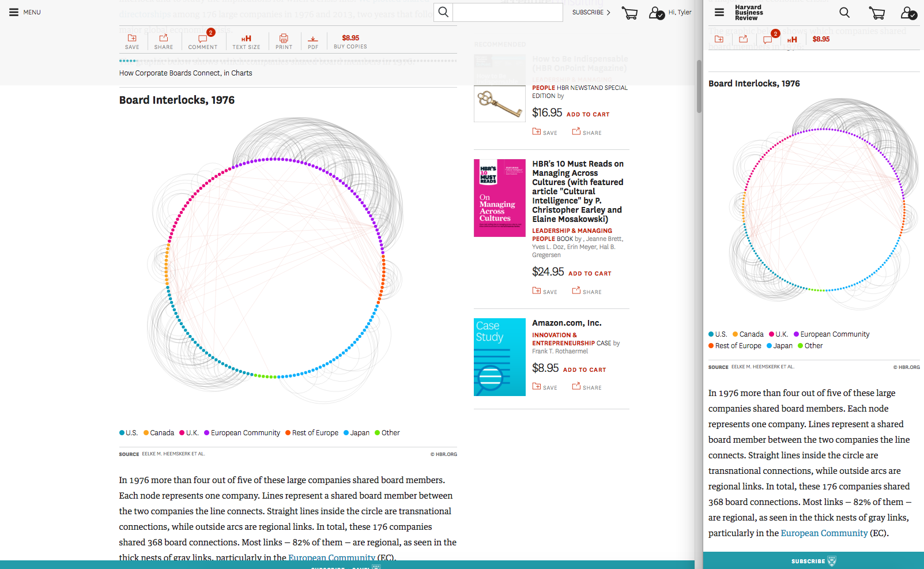
Task: Toggle the European Community legend item
Action: 242,433
